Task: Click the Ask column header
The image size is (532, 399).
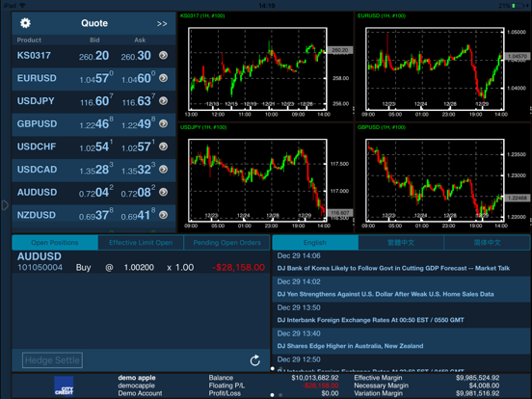Action: (140, 40)
